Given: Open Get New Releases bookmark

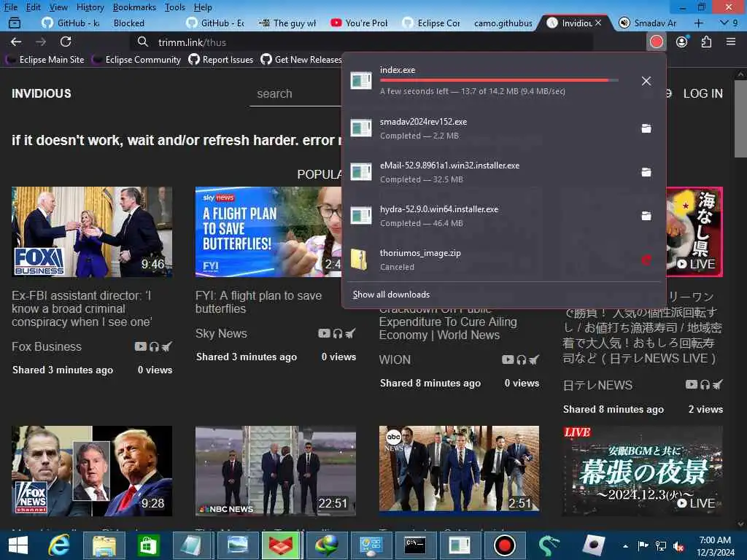Looking at the screenshot, I should coord(301,60).
